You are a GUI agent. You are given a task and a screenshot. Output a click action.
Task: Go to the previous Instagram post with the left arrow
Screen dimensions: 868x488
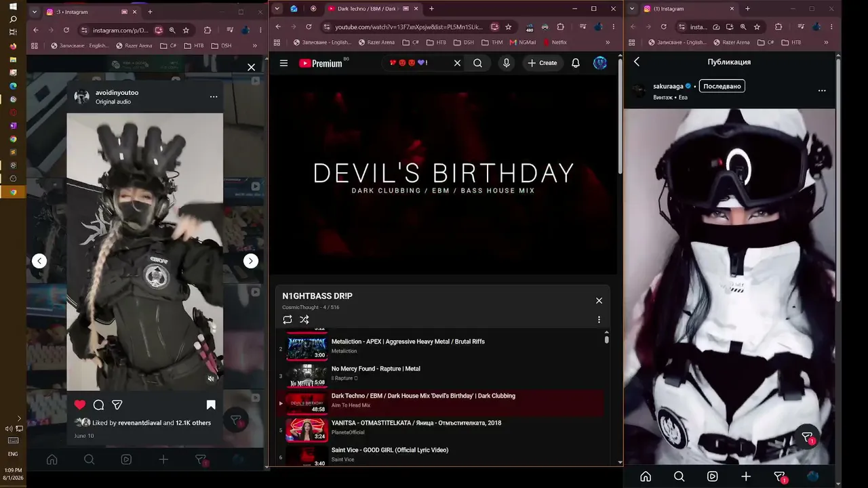point(39,261)
